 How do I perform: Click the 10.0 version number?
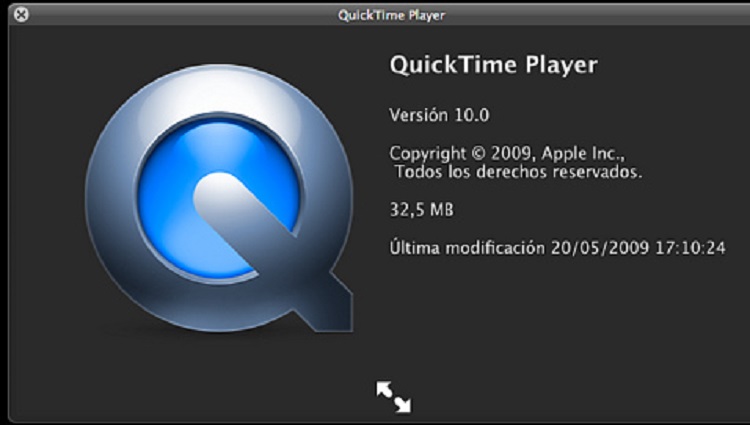[x=471, y=115]
